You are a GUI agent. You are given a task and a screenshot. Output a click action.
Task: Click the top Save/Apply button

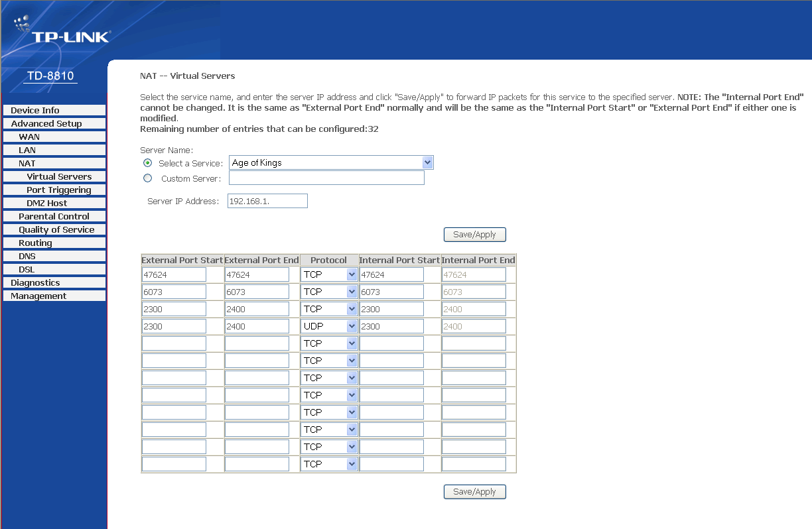pyautogui.click(x=474, y=235)
